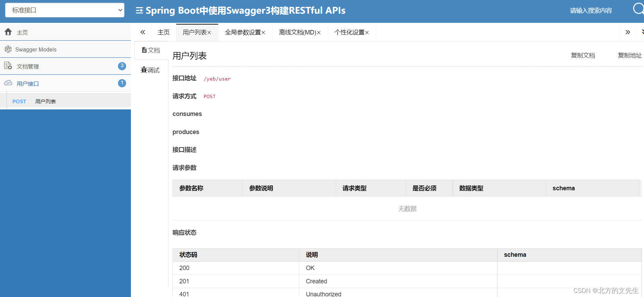
Task: Click the bug icon beside 调试
Action: tap(144, 70)
